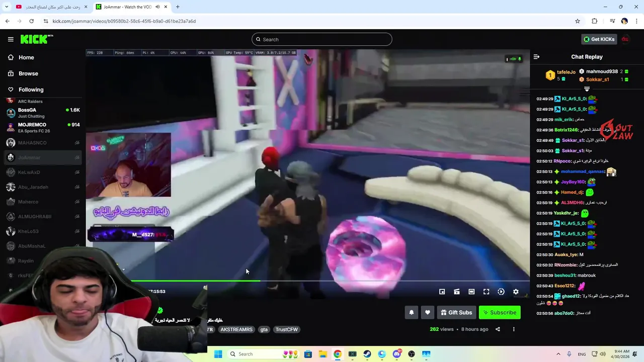This screenshot has height=362, width=644.
Task: Open Chrome extensions puzzle icon
Action: pyautogui.click(x=595, y=21)
